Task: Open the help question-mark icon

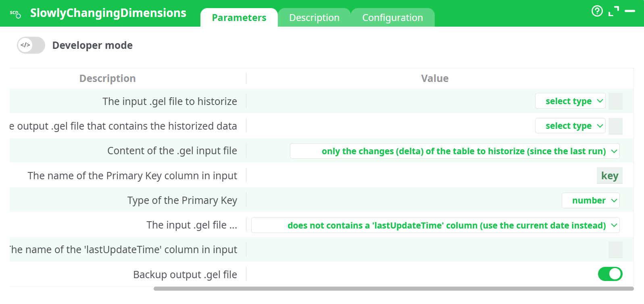Action: (597, 11)
